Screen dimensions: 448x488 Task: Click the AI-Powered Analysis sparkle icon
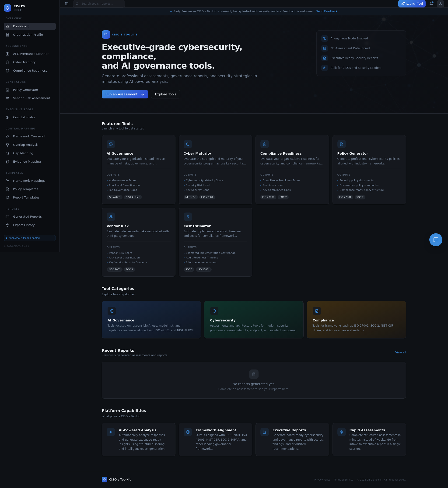pyautogui.click(x=111, y=432)
